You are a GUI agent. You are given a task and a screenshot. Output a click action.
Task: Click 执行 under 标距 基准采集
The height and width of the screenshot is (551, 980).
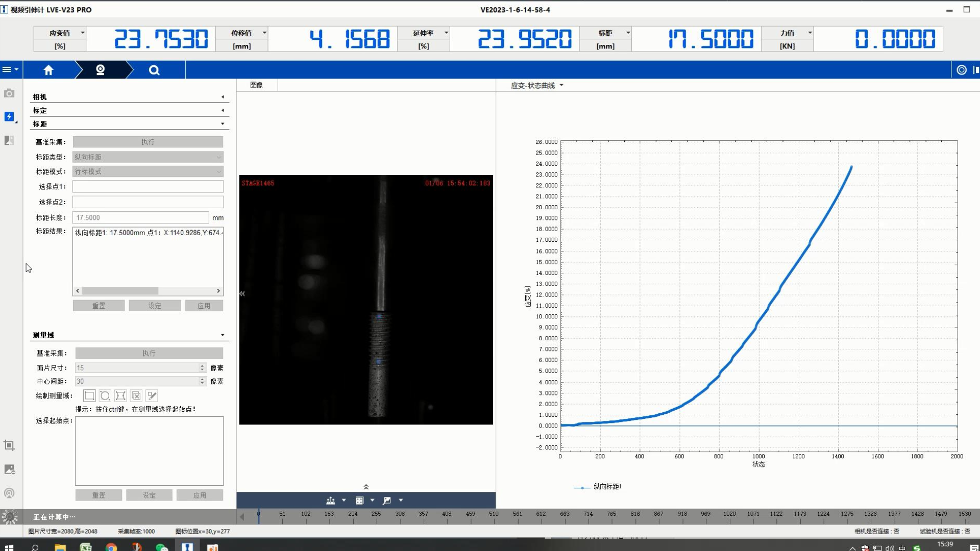point(148,142)
